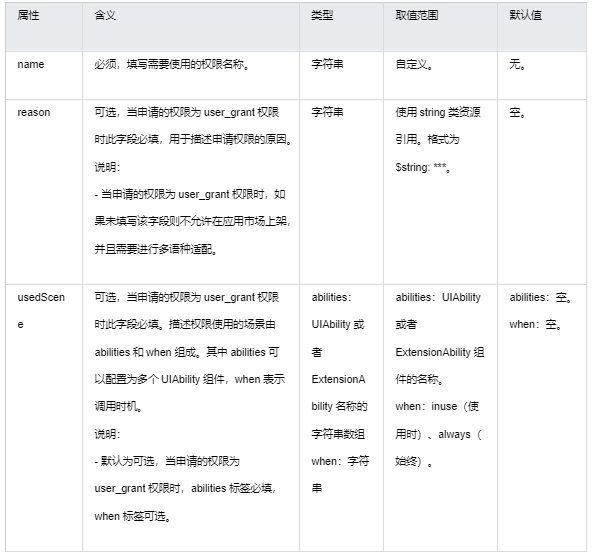Select the usedScene attribute cell

click(44, 418)
